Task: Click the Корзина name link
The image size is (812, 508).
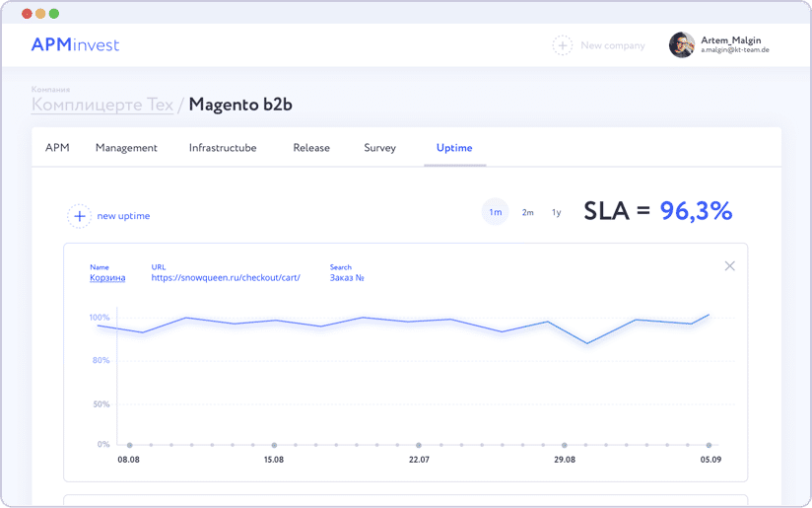Action: (107, 278)
